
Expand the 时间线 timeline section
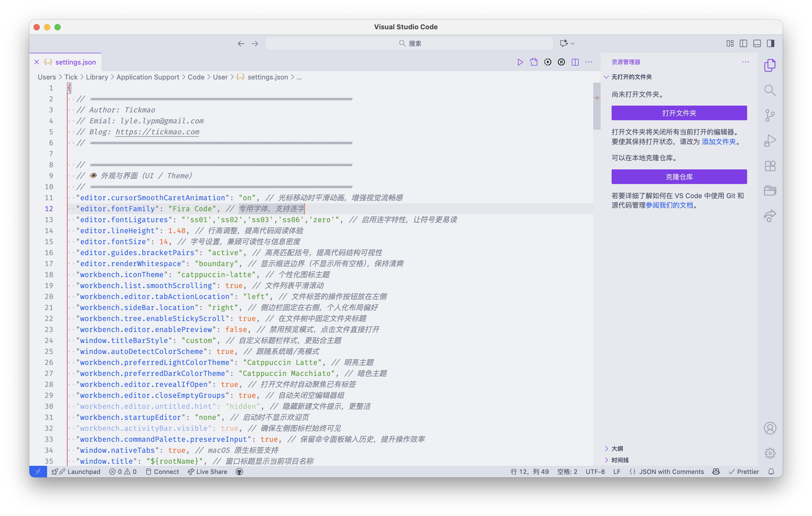620,460
